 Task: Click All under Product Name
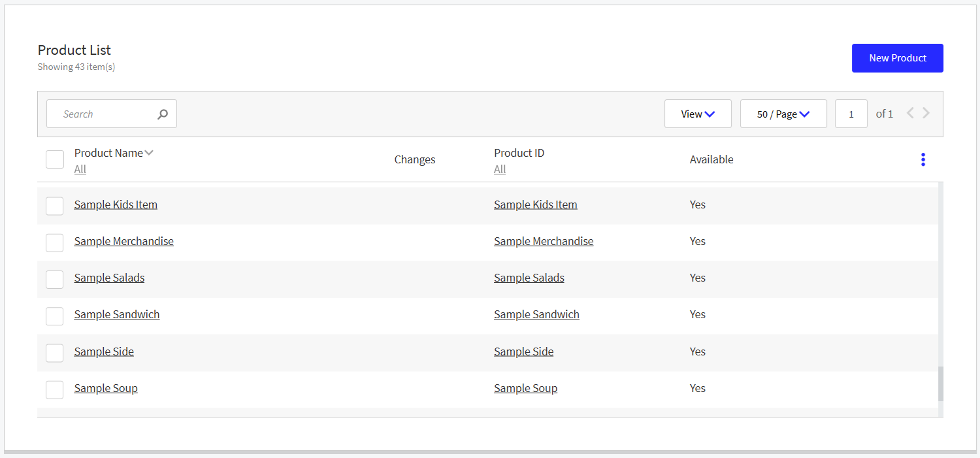79,169
